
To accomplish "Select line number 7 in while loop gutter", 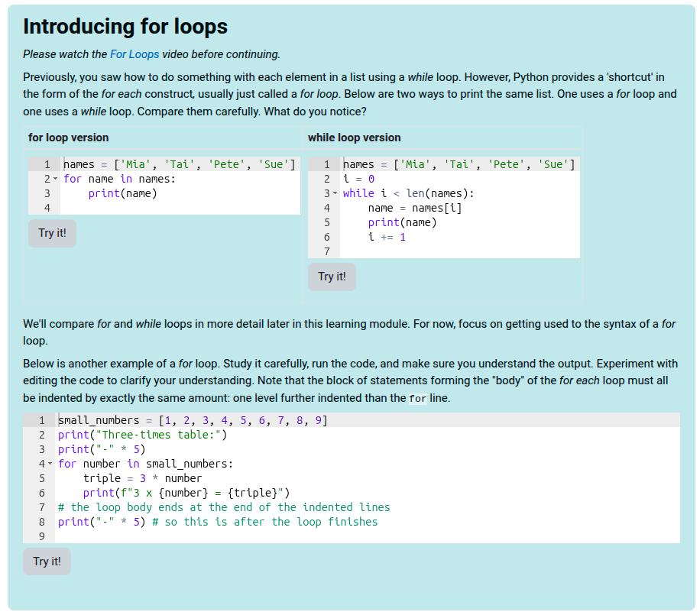I will 326,251.
